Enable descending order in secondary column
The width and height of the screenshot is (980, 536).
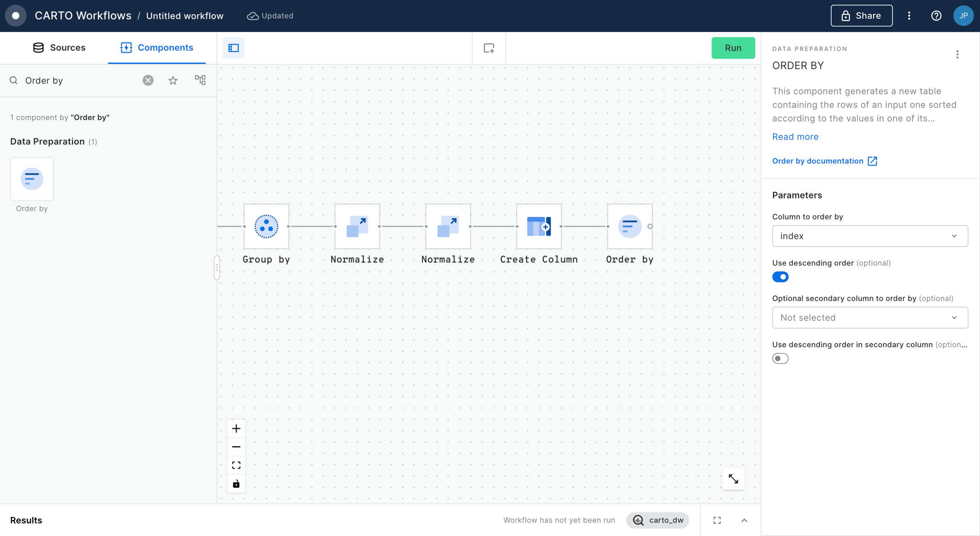click(x=780, y=358)
